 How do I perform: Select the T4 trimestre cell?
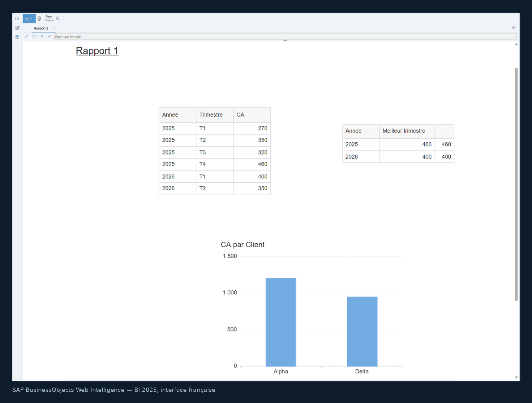click(x=214, y=164)
